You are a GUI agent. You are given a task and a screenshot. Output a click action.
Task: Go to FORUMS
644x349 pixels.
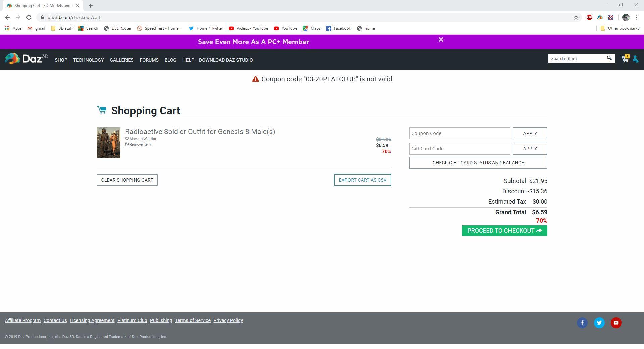tap(149, 60)
